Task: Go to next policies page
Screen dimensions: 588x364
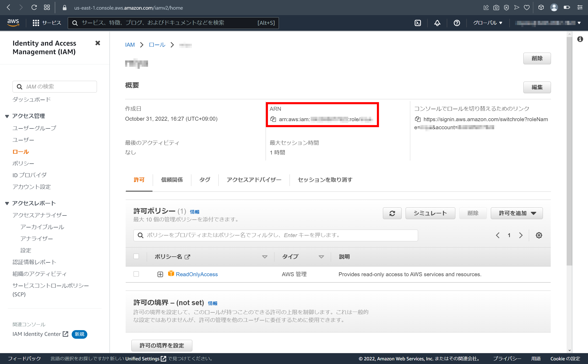Action: [x=521, y=235]
